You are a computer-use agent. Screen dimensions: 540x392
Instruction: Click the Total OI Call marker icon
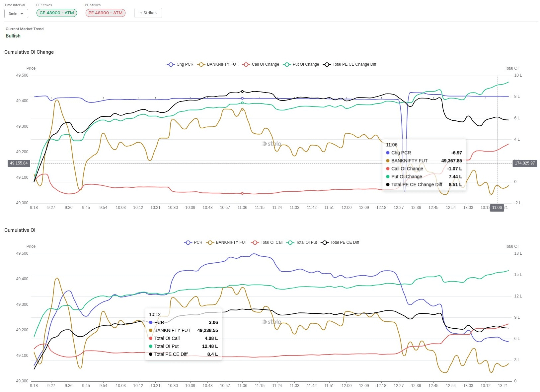pos(255,242)
